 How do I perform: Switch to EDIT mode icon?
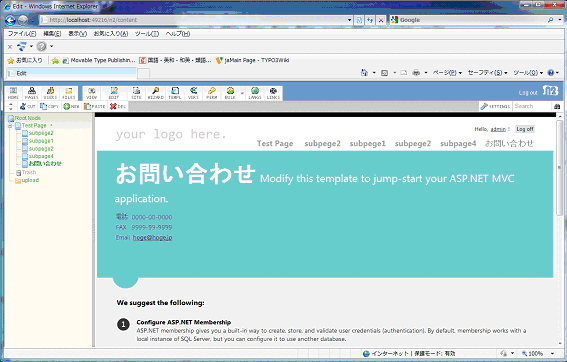(x=114, y=93)
